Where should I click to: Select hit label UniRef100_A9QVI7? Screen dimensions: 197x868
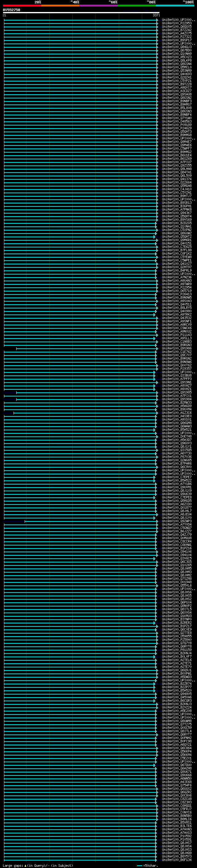pyautogui.click(x=177, y=88)
